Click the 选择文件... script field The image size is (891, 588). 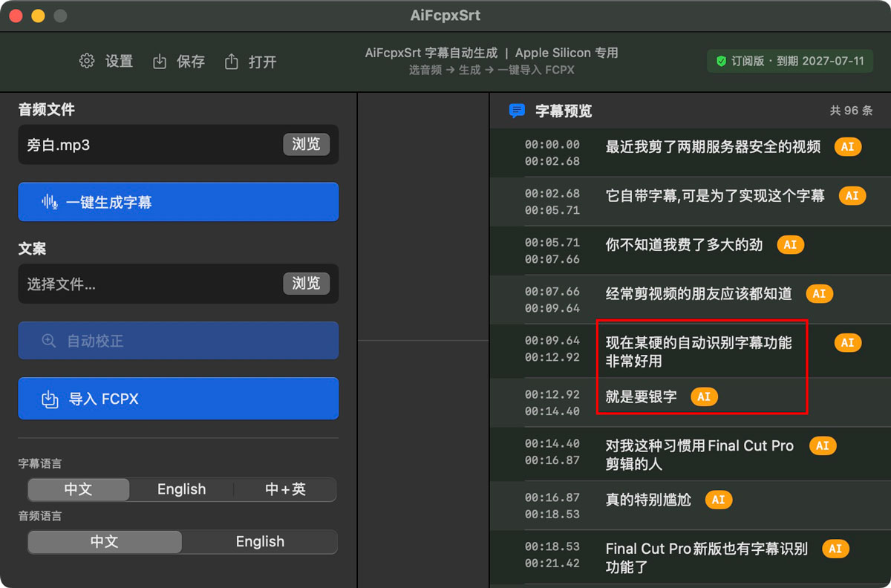[x=178, y=284]
